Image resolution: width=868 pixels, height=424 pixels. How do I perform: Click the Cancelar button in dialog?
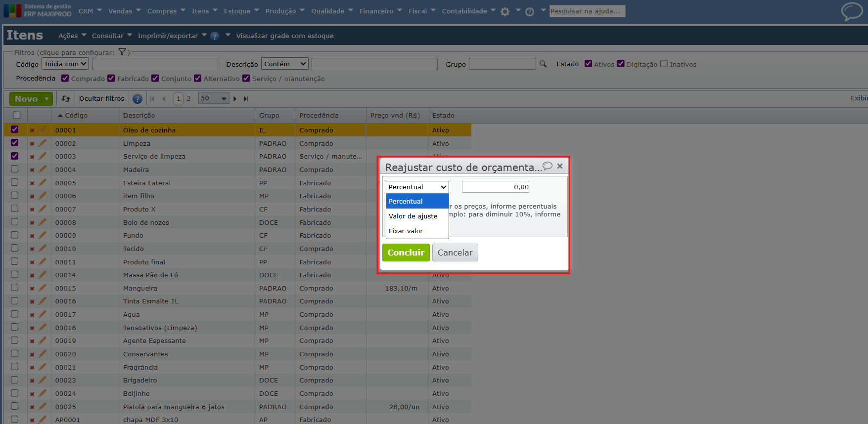[455, 253]
